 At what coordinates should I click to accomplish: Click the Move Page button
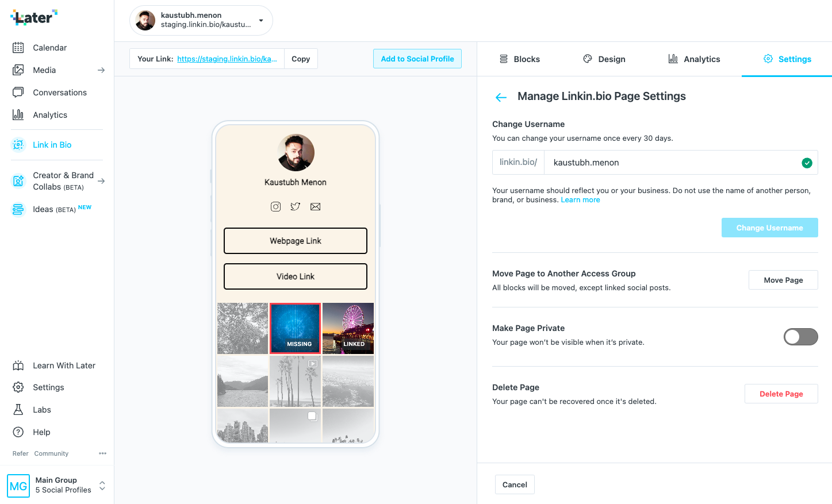pos(783,280)
